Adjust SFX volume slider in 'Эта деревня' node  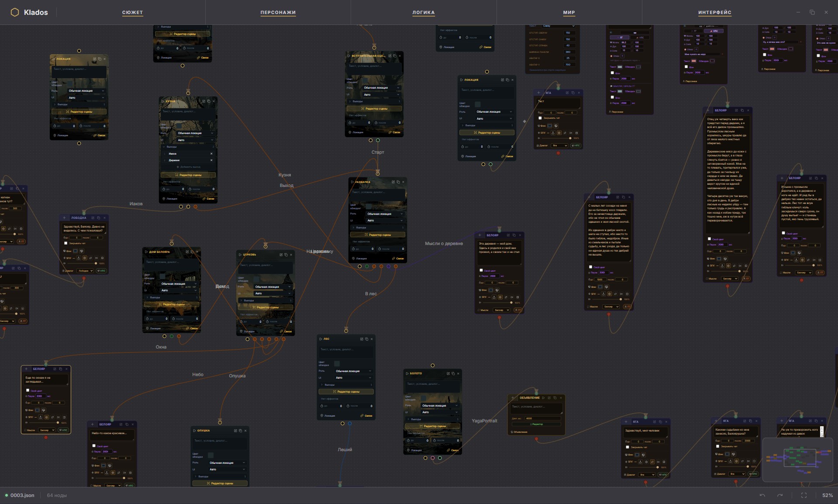pos(497,303)
